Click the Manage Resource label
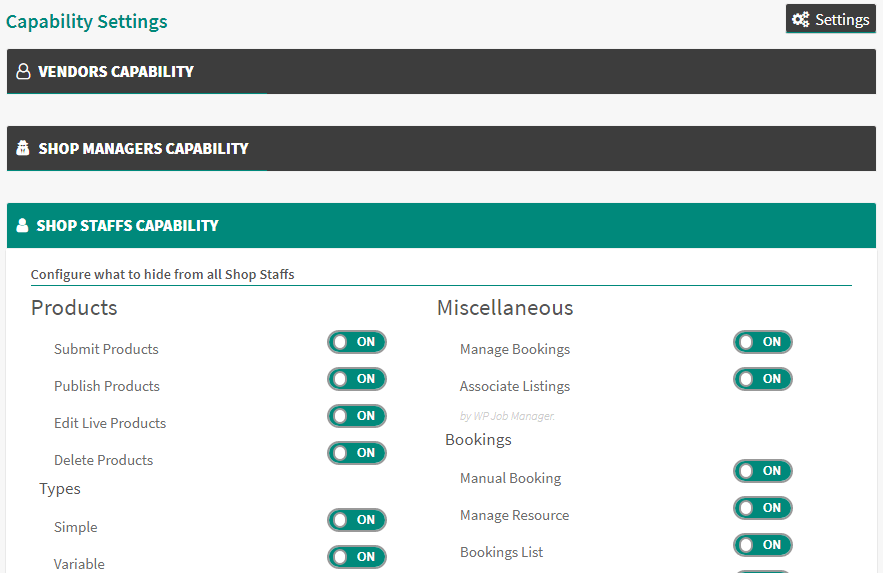The height and width of the screenshot is (573, 883). click(514, 515)
